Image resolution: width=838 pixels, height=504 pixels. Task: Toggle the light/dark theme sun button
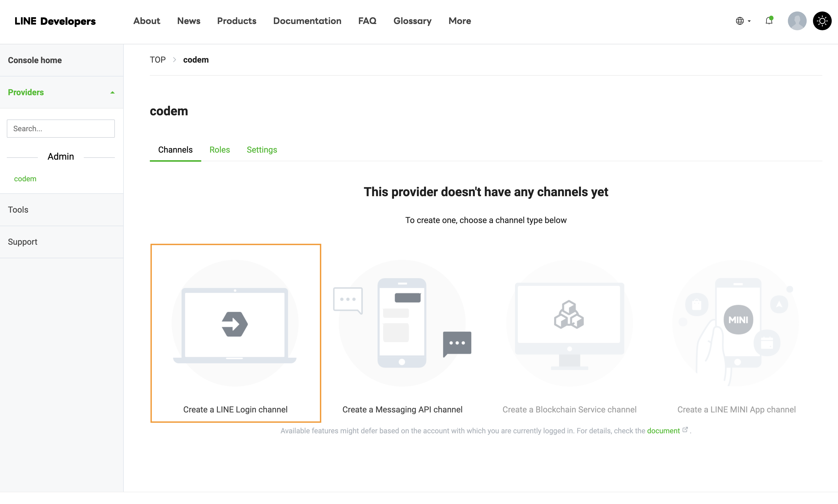822,21
